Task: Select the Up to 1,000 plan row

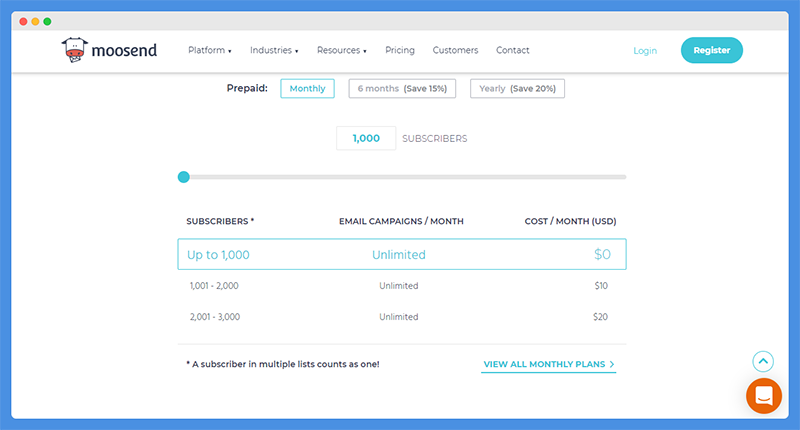Action: pyautogui.click(x=402, y=254)
